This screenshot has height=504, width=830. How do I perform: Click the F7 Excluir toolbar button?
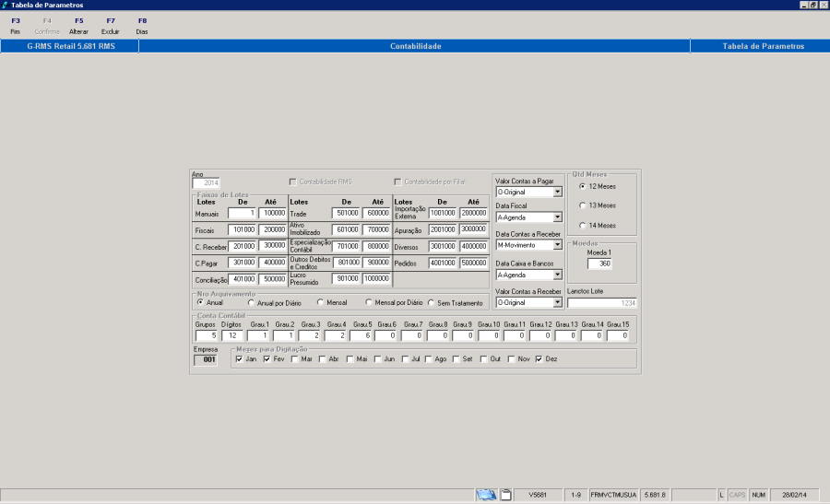click(110, 26)
